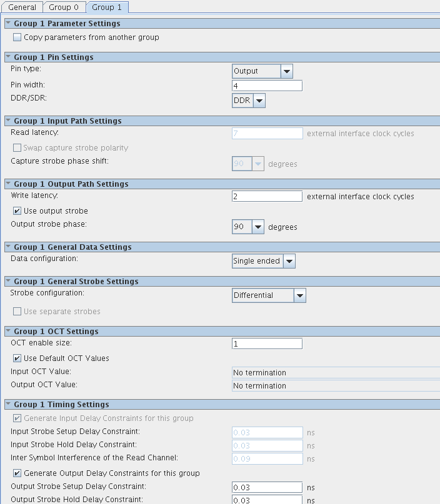
Task: Open the DDR/SDR dropdown
Action: 259,101
